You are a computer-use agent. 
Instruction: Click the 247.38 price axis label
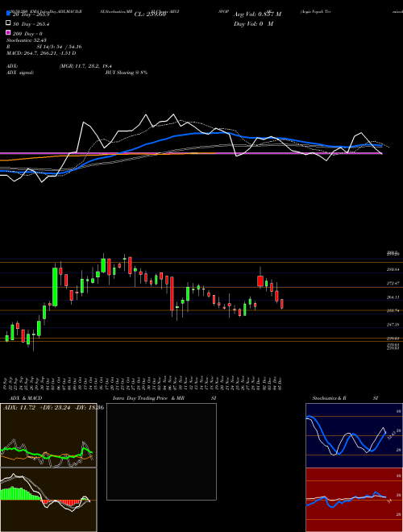[x=393, y=325]
